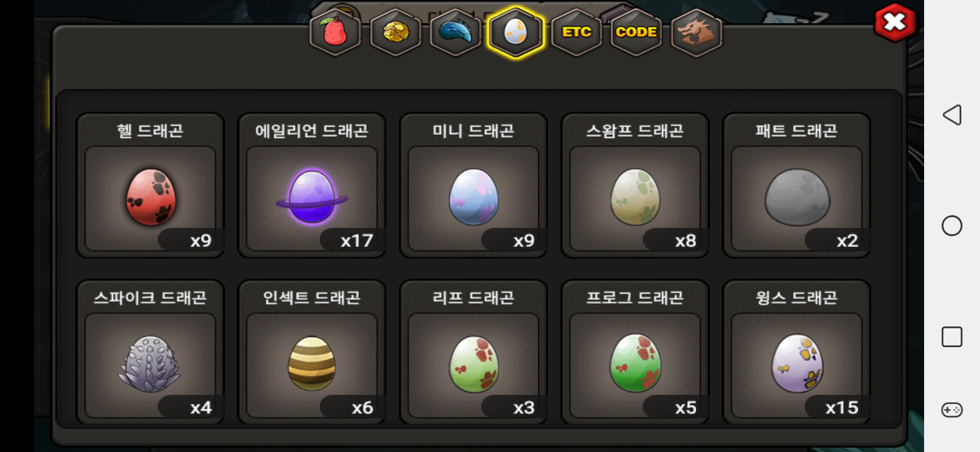Pick the blue Mini Dragon egg
The width and height of the screenshot is (980, 452).
(x=474, y=185)
